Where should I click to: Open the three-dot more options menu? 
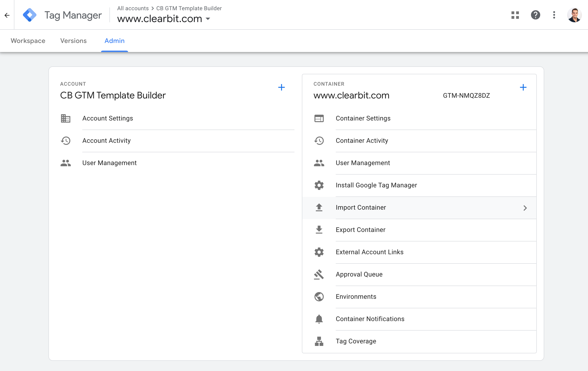pos(554,15)
